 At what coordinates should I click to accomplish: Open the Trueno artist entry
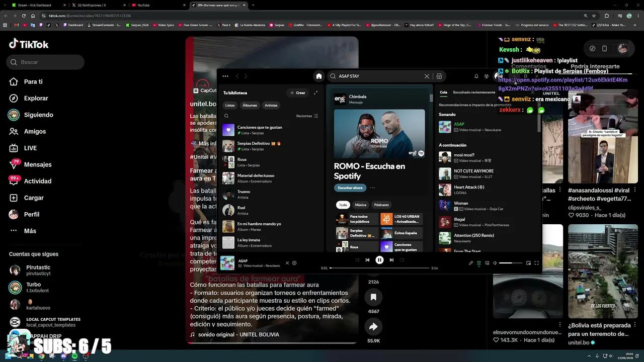point(271,195)
